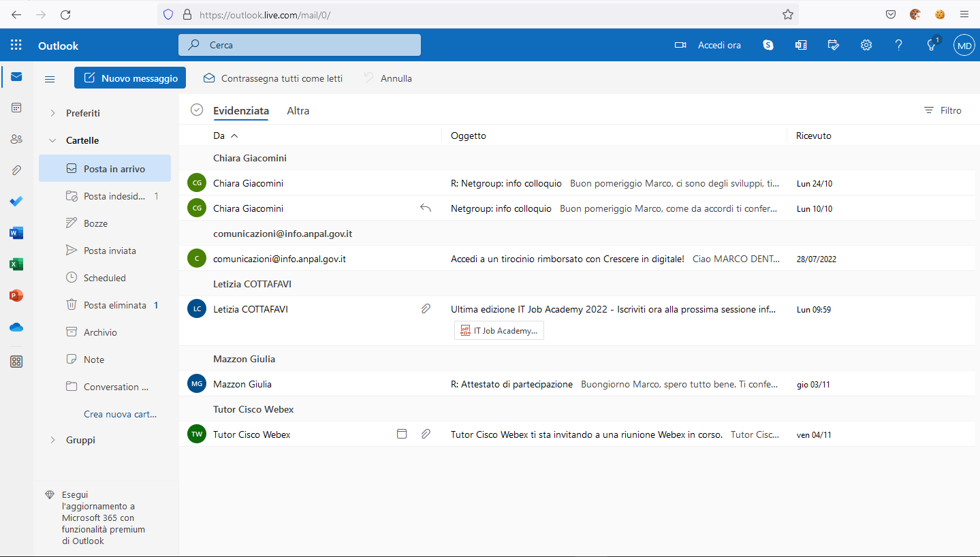
Task: Launch Word from the left rail
Action: [x=16, y=233]
